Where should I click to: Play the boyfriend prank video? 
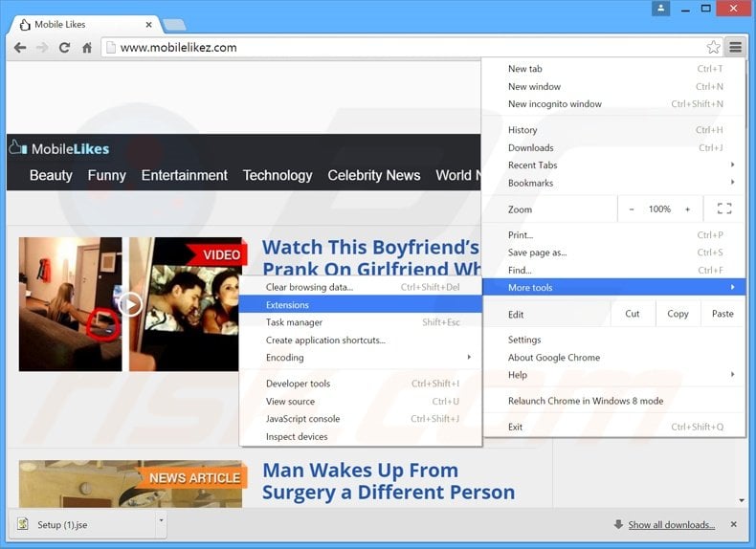click(130, 304)
